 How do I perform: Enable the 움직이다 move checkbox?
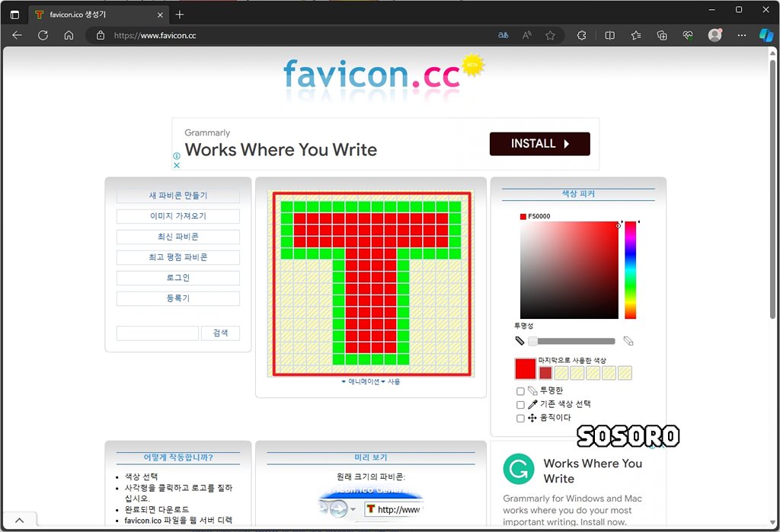coord(520,418)
